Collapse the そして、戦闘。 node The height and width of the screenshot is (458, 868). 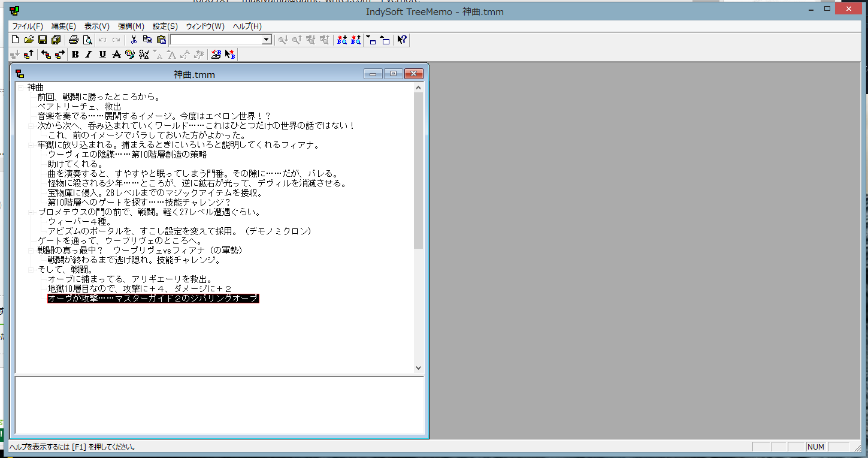coord(31,270)
